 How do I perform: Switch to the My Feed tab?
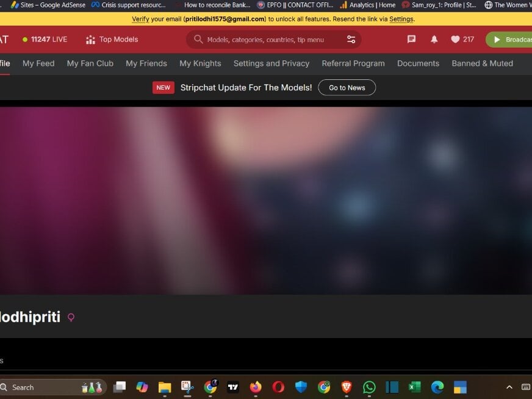(38, 63)
